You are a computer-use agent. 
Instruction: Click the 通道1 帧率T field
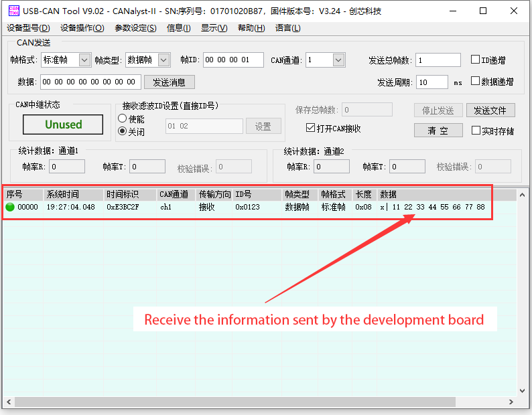147,167
